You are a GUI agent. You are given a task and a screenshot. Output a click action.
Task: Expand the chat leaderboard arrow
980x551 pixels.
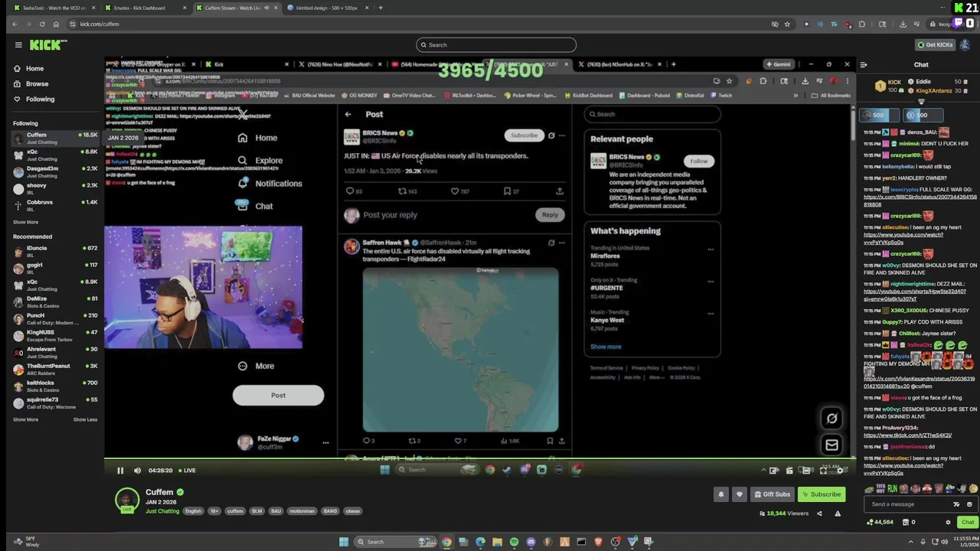click(921, 101)
